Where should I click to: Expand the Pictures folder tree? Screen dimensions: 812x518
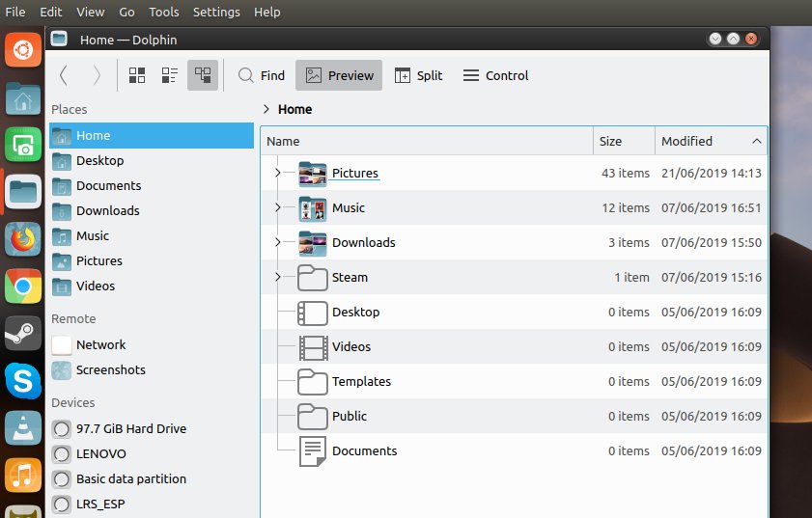click(277, 174)
